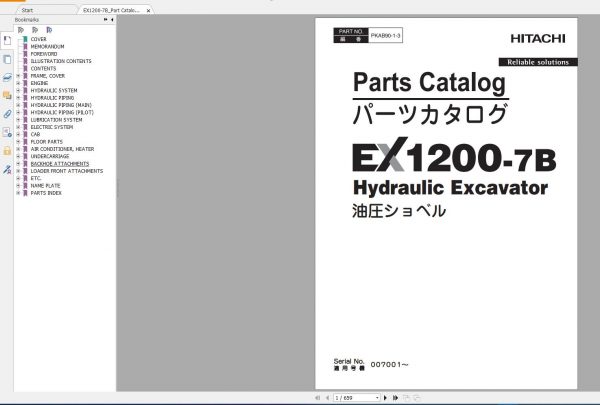Collapse the Bookmarks panel arrow
The height and width of the screenshot is (405, 600).
(112, 20)
